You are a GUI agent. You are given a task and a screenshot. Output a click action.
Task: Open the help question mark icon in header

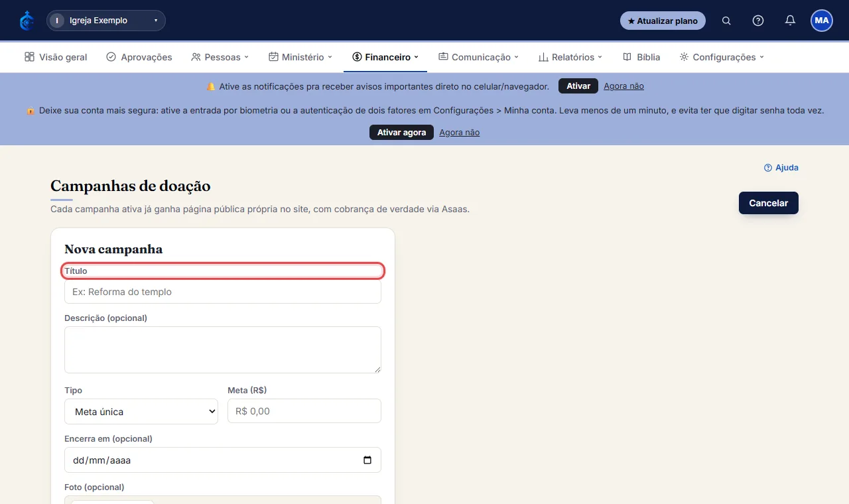click(758, 21)
